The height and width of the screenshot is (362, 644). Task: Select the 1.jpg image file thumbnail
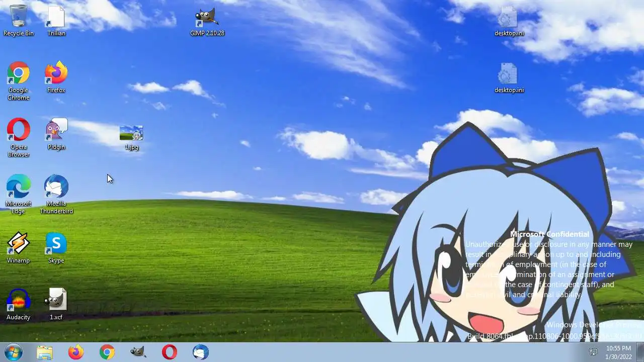[x=131, y=138]
